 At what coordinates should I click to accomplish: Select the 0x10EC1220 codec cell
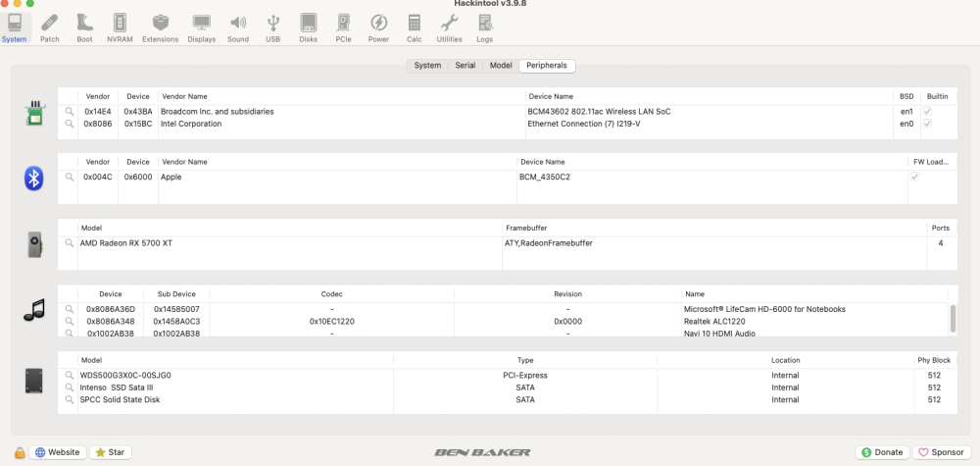pos(332,322)
